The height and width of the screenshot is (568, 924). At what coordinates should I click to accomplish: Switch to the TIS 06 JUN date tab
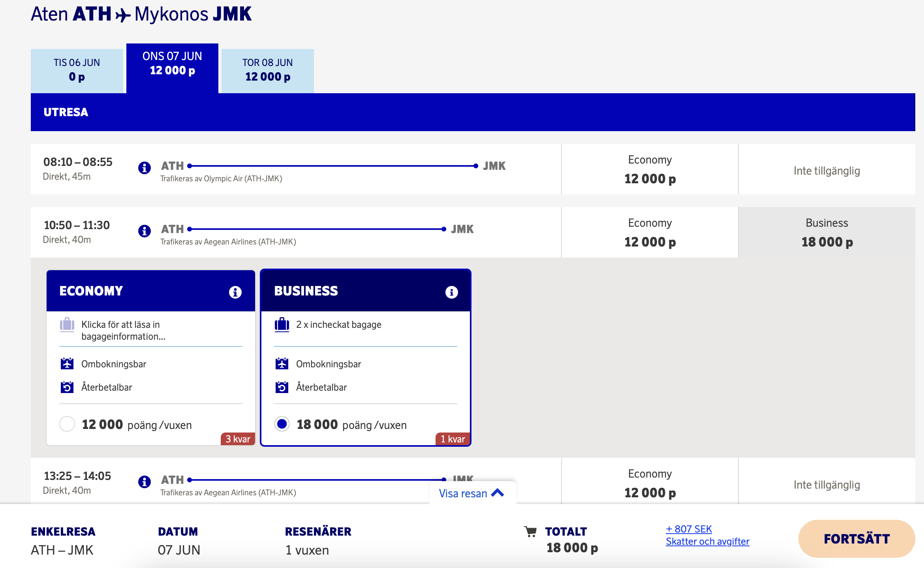[x=77, y=70]
